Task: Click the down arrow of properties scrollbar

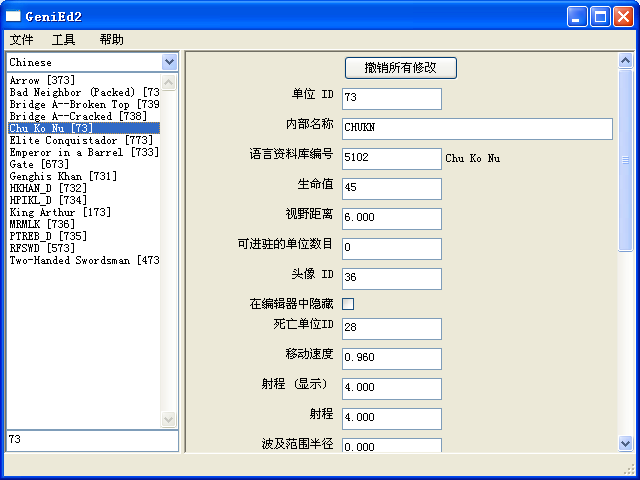Action: [x=626, y=442]
